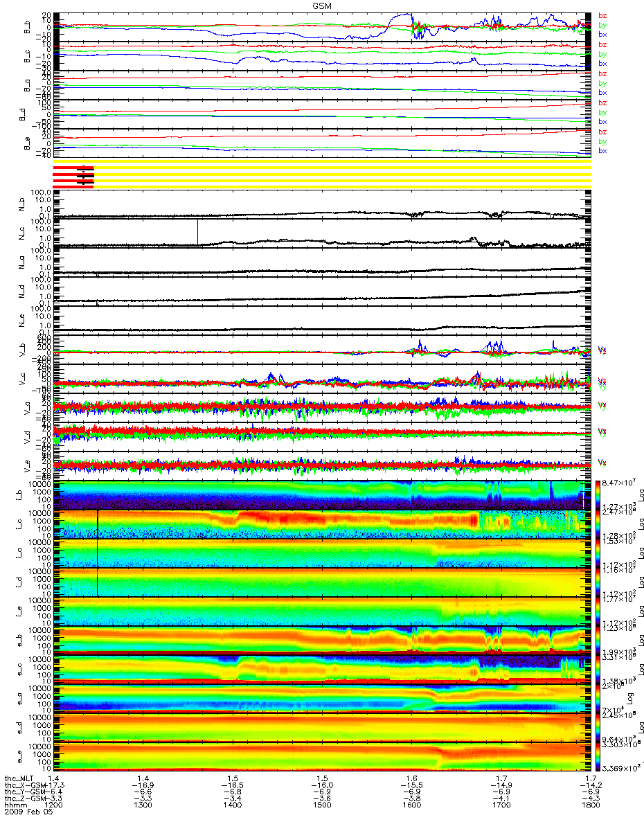Select the B_e panel axis label
This screenshot has width=644, height=831.
pyautogui.click(x=26, y=143)
